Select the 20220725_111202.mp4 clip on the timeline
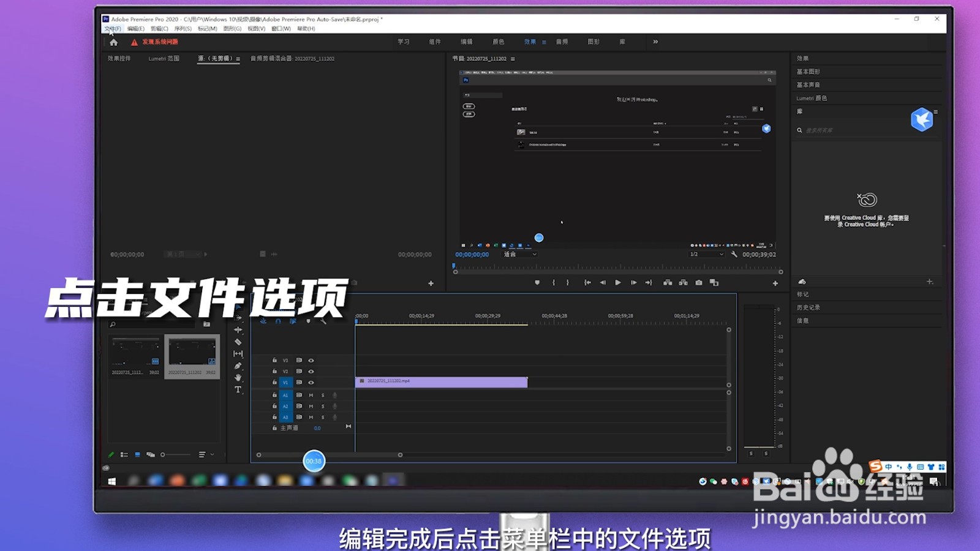The image size is (980, 551). [441, 381]
